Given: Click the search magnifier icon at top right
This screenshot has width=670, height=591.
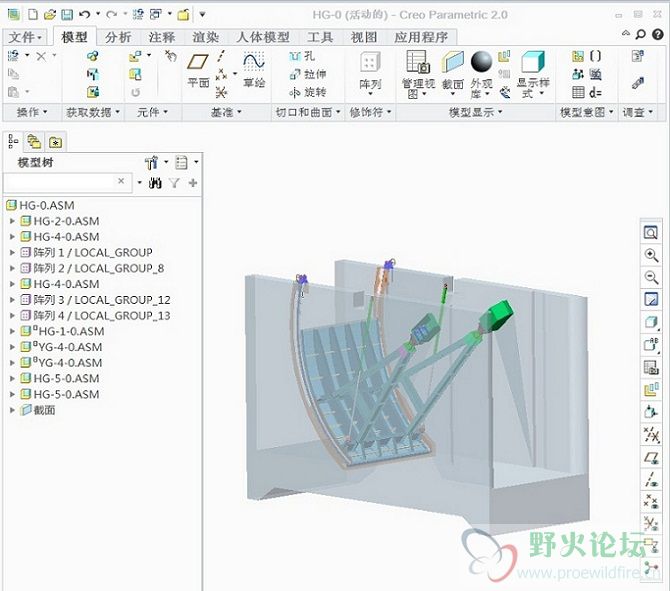Looking at the screenshot, I should pyautogui.click(x=641, y=34).
